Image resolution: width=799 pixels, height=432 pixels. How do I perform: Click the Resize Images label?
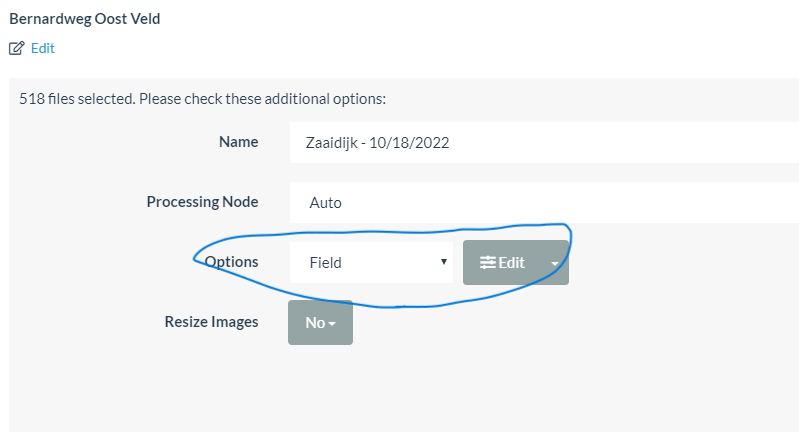[211, 322]
